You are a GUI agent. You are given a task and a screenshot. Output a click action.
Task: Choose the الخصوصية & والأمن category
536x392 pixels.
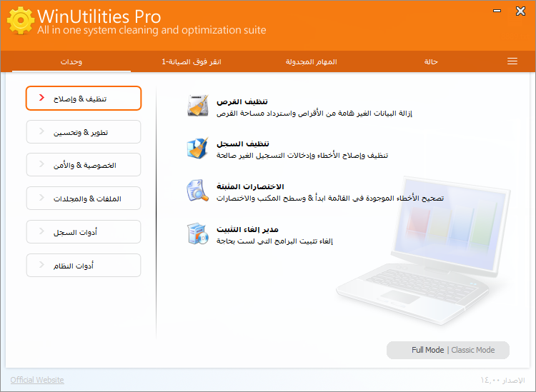coord(84,165)
